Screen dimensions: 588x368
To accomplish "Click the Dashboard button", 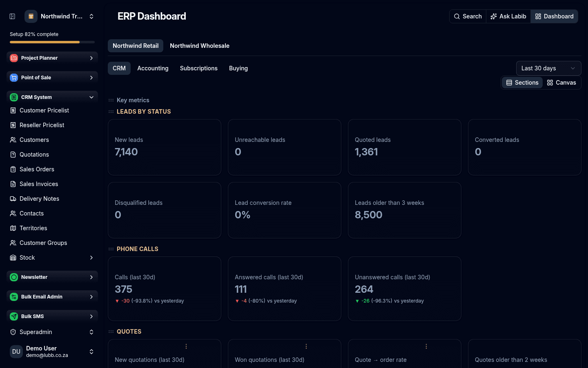I will [554, 16].
